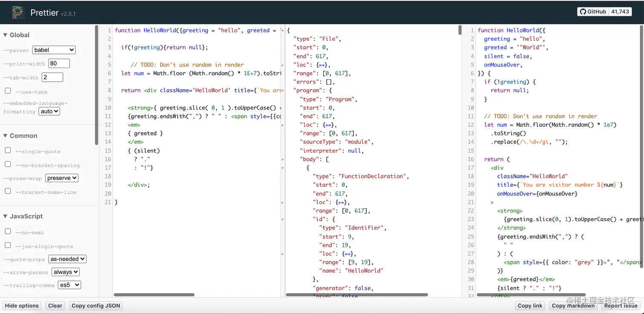Click "errors": [] in the AST

[x=314, y=82]
